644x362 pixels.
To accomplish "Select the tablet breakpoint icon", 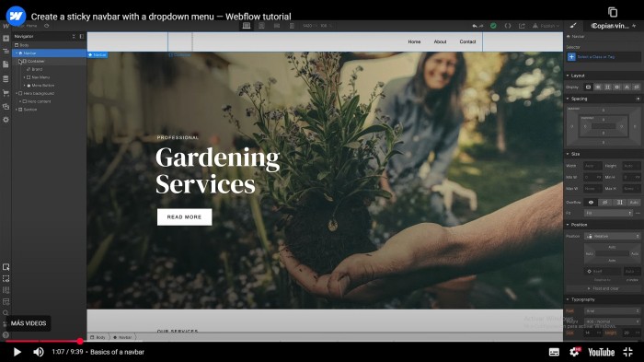I will click(261, 26).
